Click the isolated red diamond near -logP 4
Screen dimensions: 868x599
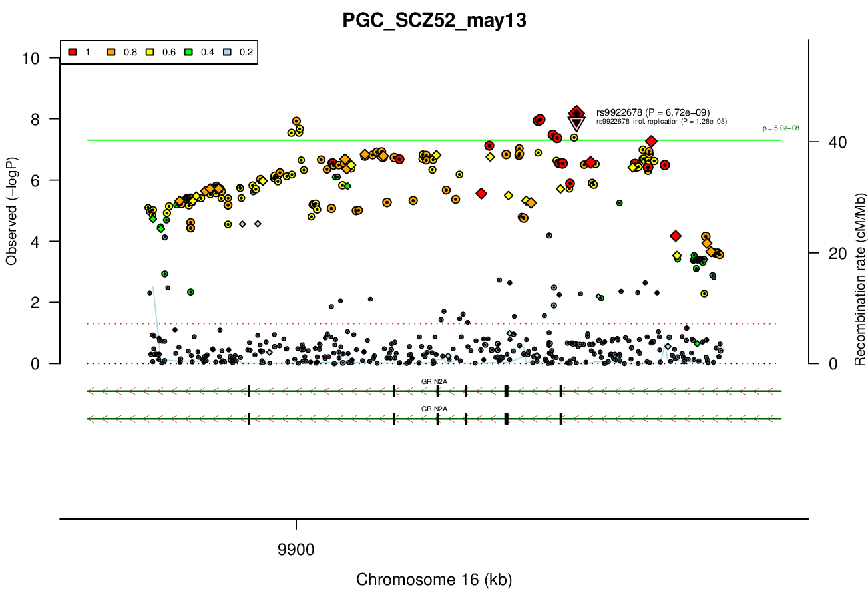(x=676, y=236)
